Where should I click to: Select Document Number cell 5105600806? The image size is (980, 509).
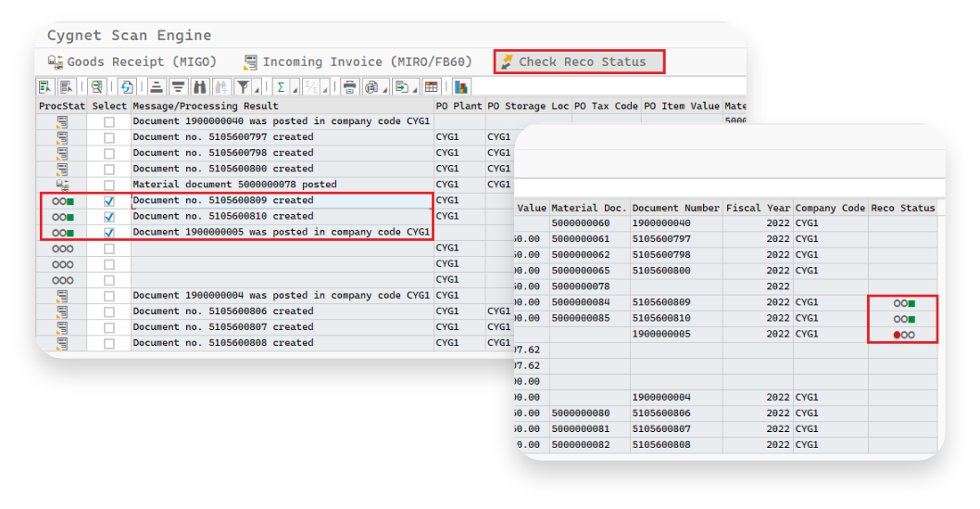(x=676, y=414)
